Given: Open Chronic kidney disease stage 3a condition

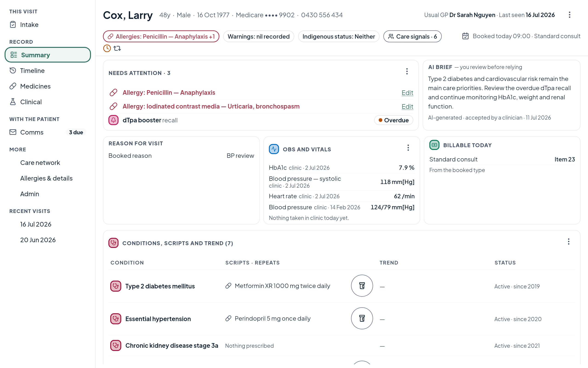Looking at the screenshot, I should [172, 346].
